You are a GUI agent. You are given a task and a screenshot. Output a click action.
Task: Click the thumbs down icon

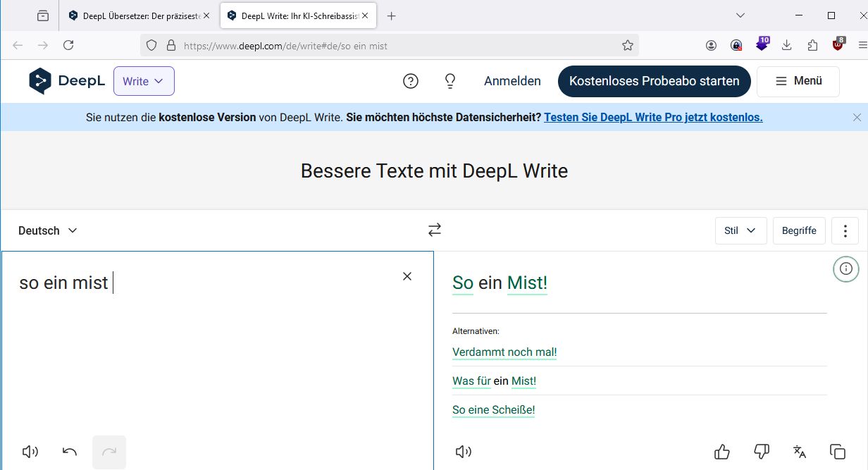(762, 452)
